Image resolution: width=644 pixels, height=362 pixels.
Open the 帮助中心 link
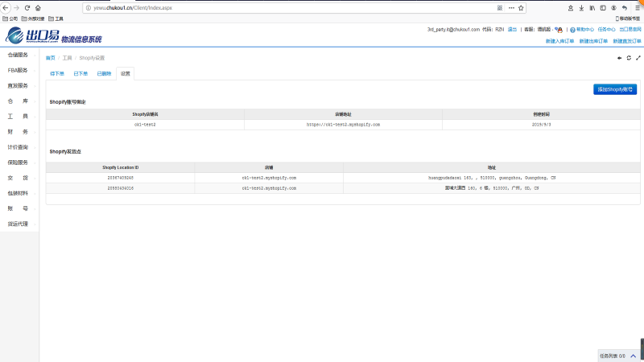click(585, 30)
